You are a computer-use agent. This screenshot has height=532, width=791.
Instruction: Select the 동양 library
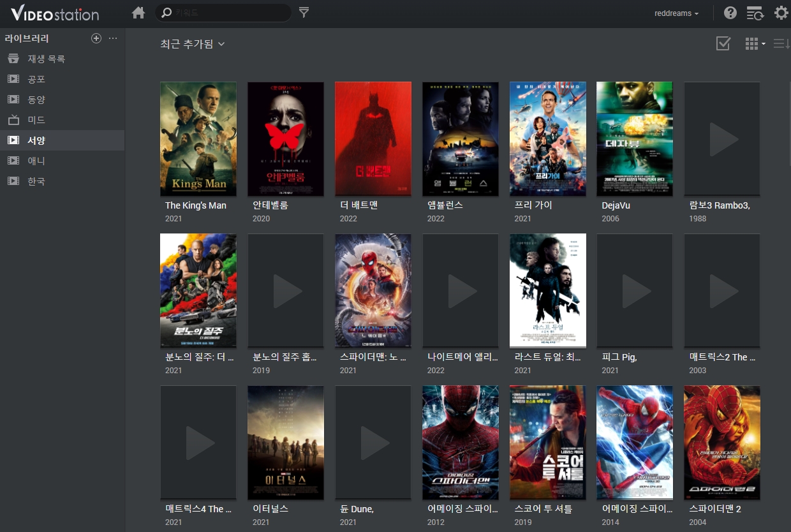click(x=62, y=100)
